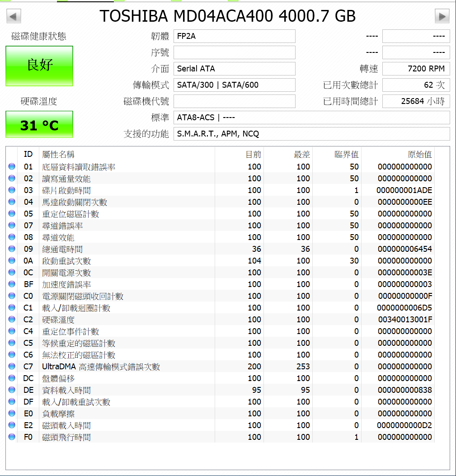Select the 加速度錯誤率 row name
The height and width of the screenshot is (476, 456).
(x=66, y=284)
